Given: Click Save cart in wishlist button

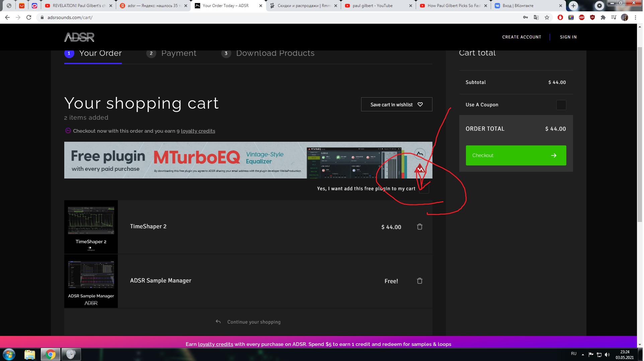Looking at the screenshot, I should click(397, 105).
